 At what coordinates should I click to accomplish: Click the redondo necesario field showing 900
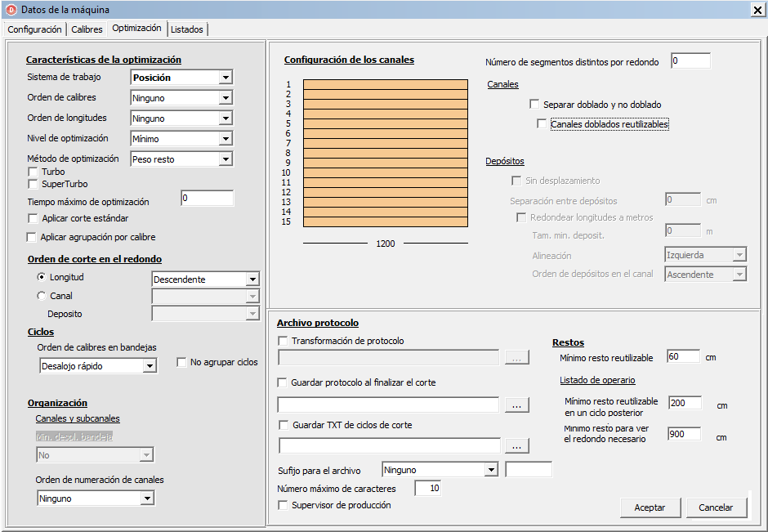pyautogui.click(x=684, y=434)
